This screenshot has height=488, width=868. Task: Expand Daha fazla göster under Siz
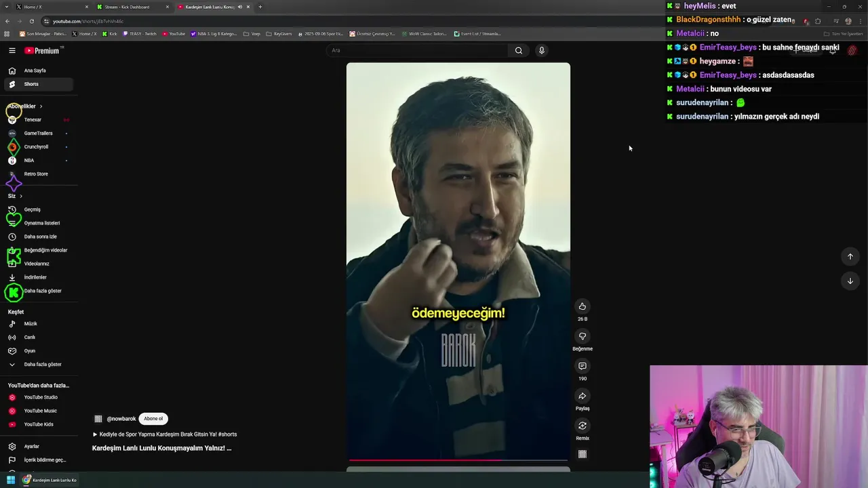38,291
